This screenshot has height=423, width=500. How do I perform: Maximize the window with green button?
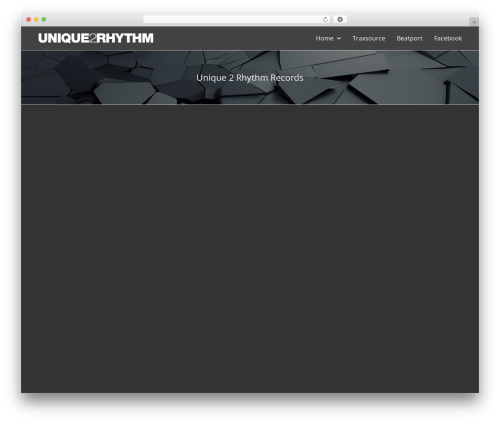coord(44,19)
